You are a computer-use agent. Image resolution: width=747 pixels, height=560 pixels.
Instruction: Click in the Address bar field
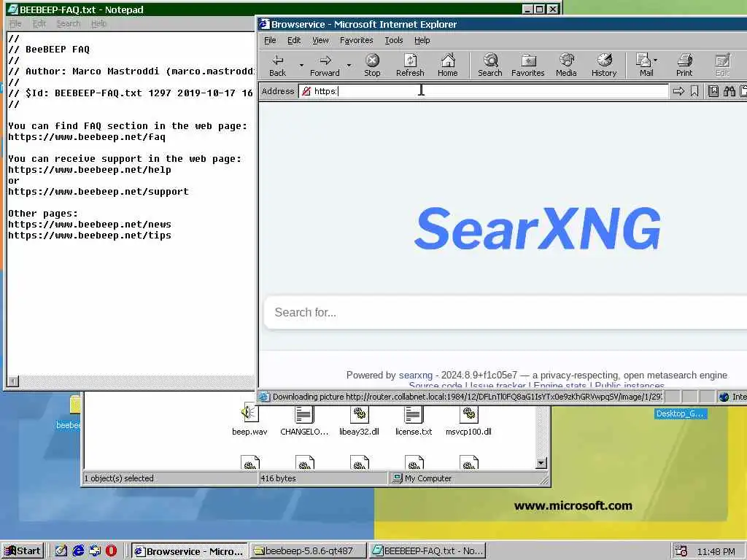point(483,91)
